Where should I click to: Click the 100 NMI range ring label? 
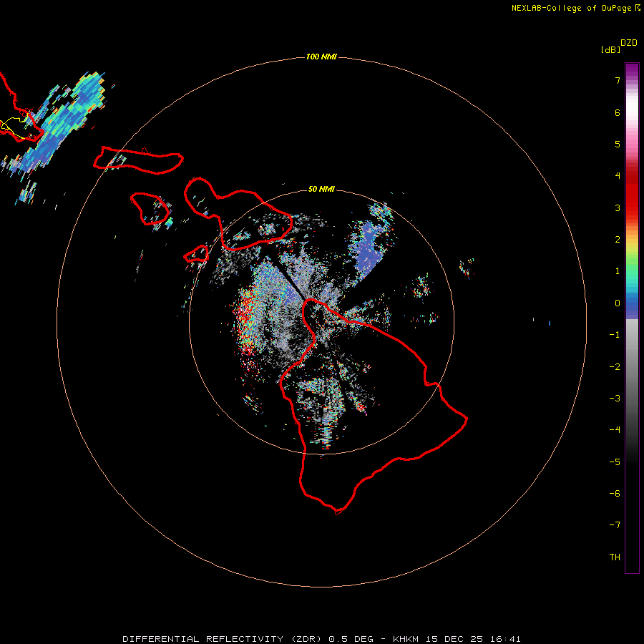[x=321, y=57]
